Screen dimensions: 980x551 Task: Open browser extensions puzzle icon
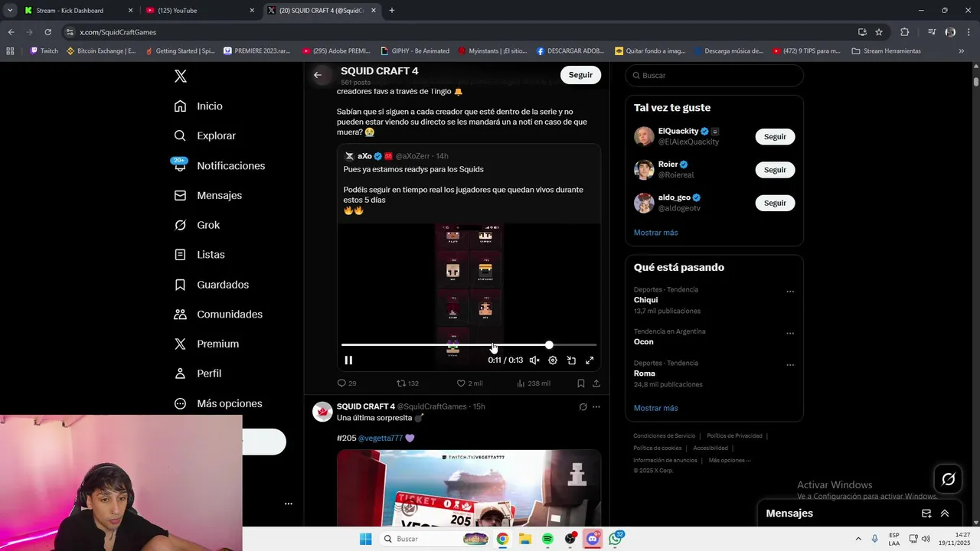[905, 32]
